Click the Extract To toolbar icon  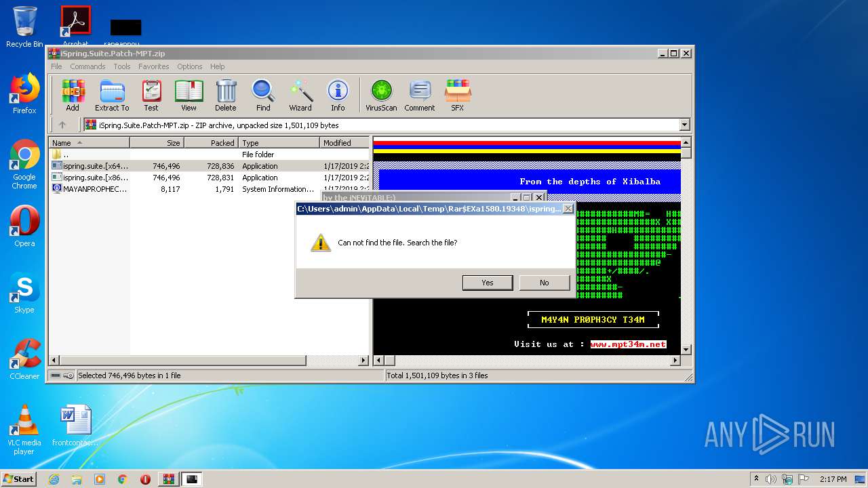112,95
